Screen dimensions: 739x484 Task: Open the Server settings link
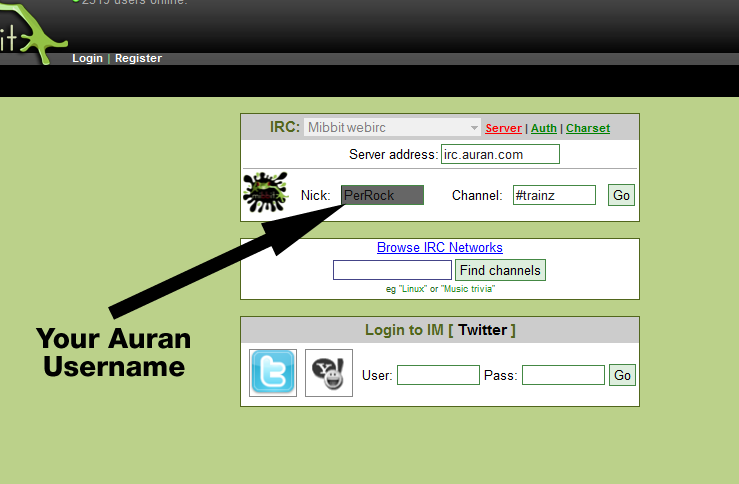[503, 128]
